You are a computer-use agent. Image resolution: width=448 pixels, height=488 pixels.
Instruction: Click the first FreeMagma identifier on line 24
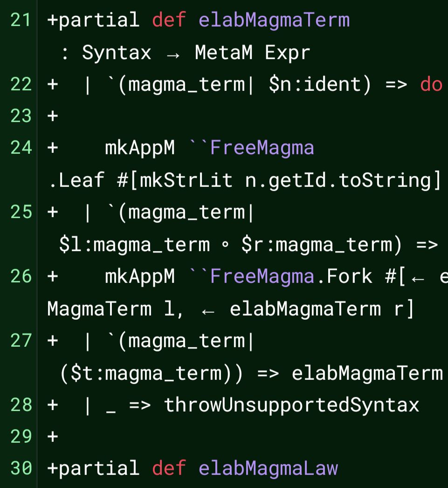[x=262, y=148]
